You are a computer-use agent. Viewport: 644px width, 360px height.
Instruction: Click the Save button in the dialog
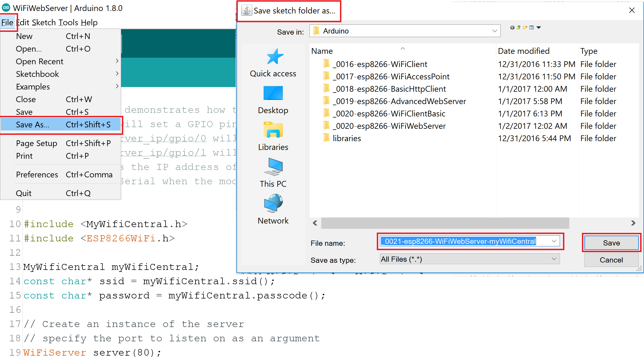[611, 243]
